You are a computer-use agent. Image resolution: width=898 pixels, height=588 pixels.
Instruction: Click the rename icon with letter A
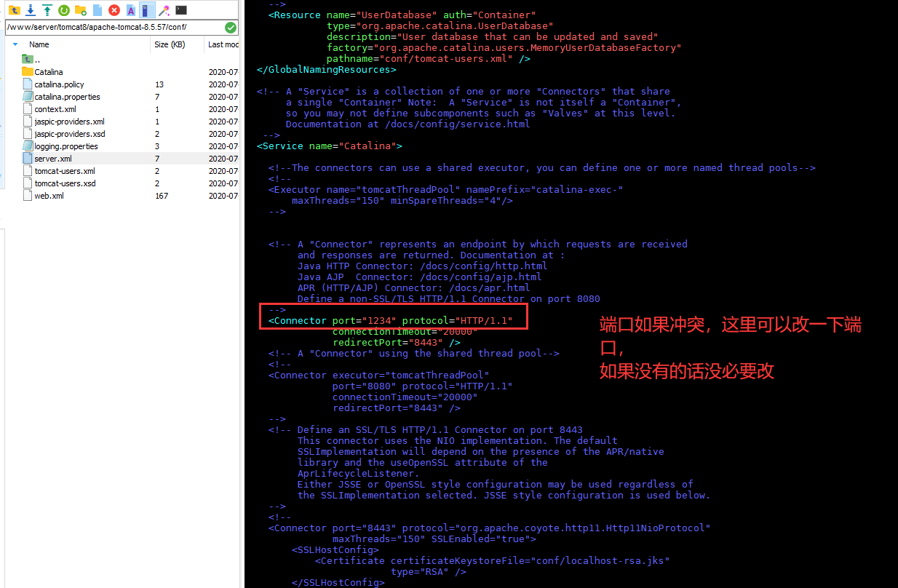pyautogui.click(x=131, y=10)
